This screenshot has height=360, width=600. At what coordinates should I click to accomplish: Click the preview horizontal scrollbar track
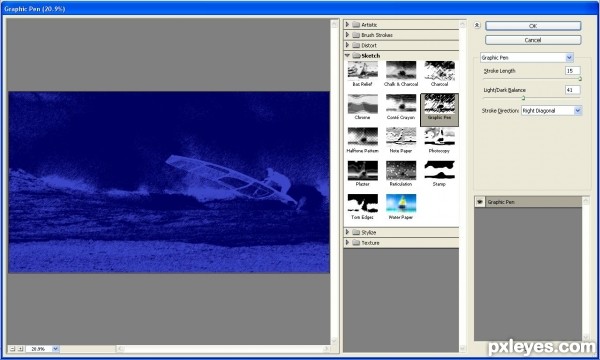(x=223, y=349)
